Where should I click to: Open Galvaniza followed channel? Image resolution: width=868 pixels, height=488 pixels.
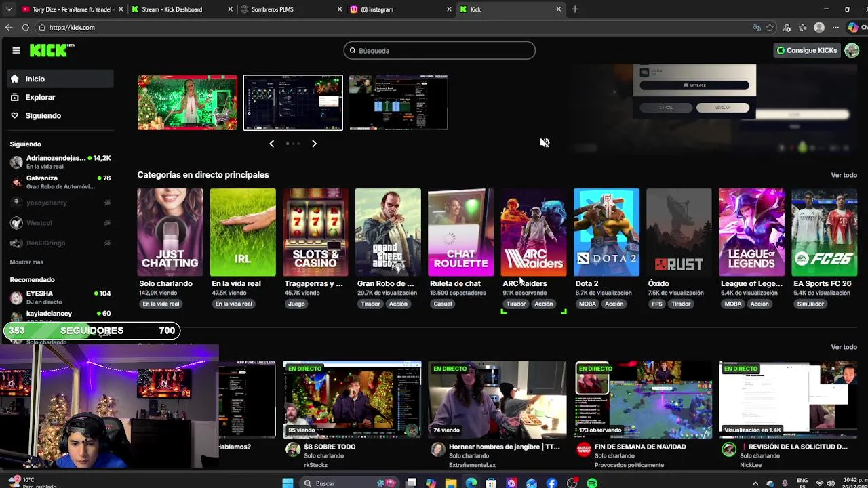click(x=61, y=182)
